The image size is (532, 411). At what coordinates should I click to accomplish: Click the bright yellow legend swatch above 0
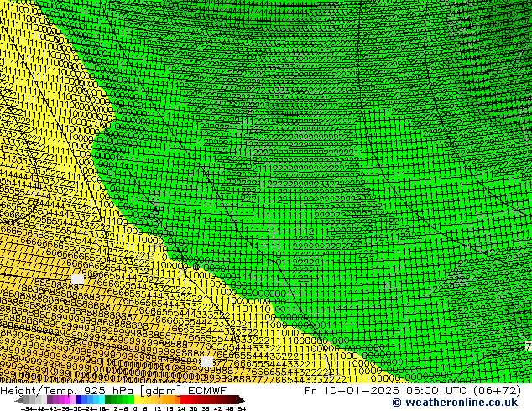[x=137, y=400]
